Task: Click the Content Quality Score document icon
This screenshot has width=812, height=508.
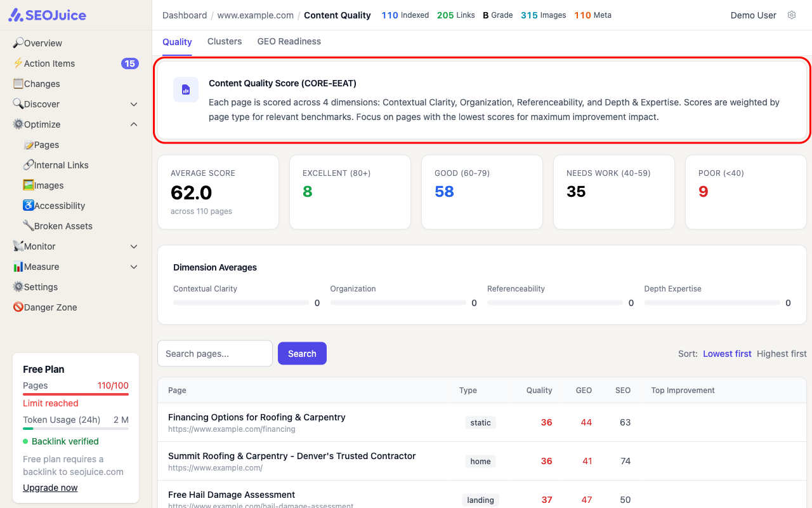Action: (x=186, y=90)
